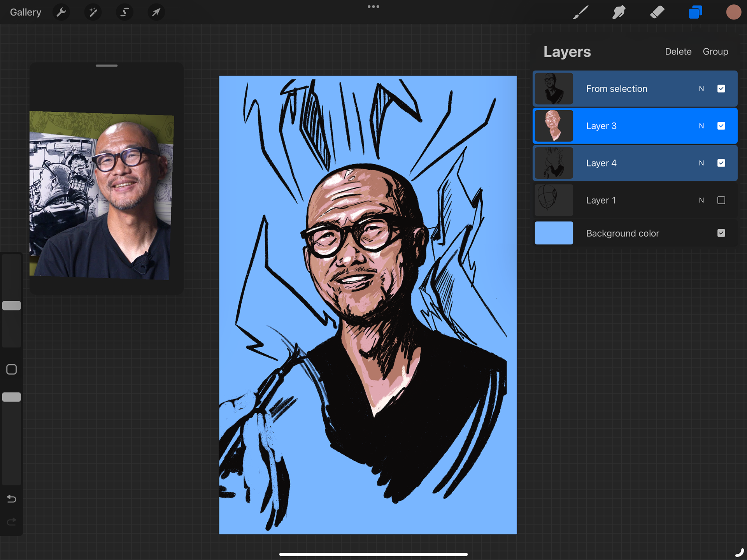Screen dimensions: 747x560
Task: Open the three-dot menu at top
Action: click(x=373, y=7)
